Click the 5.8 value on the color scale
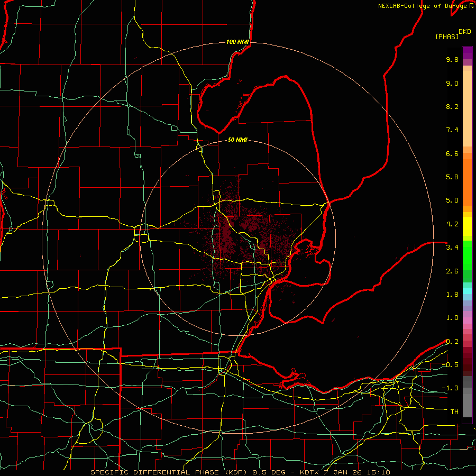476x476 pixels. click(x=452, y=177)
